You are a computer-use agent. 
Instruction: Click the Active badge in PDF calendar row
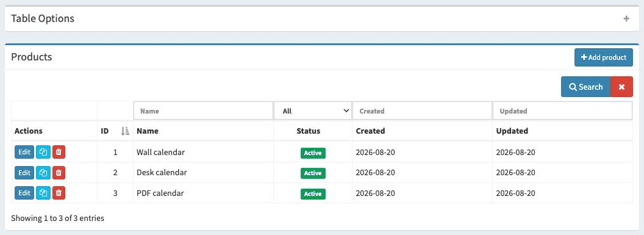pos(313,193)
